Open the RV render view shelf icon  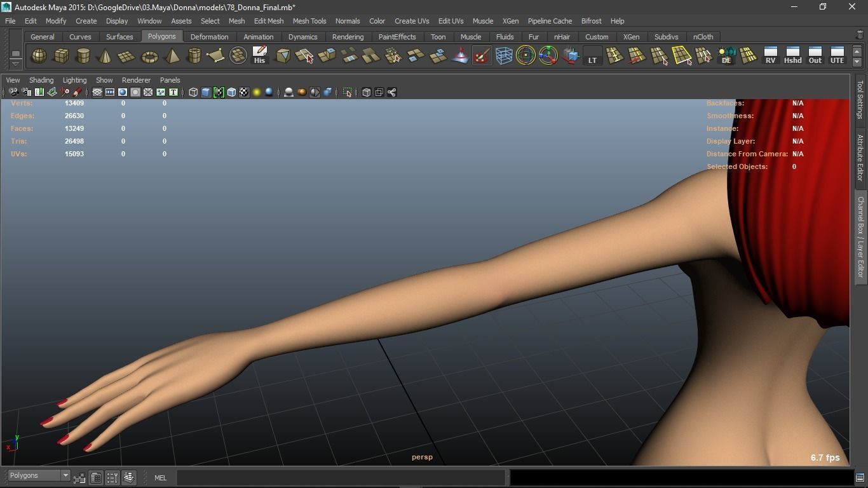(770, 56)
